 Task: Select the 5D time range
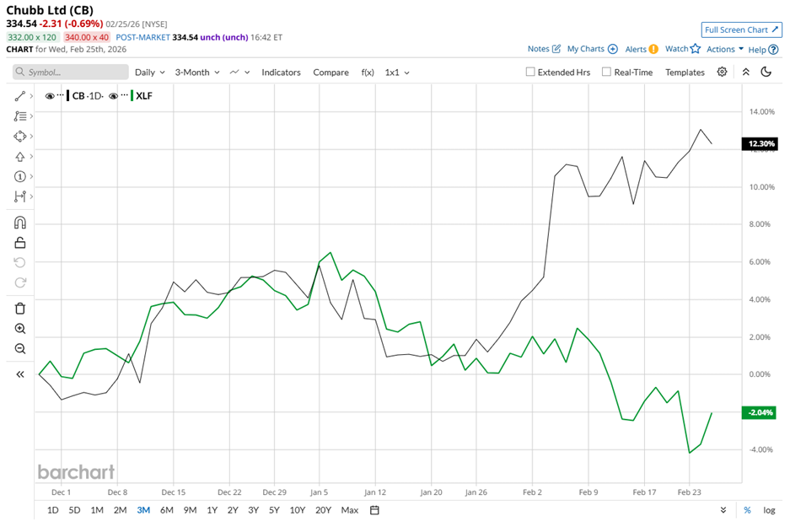74,510
